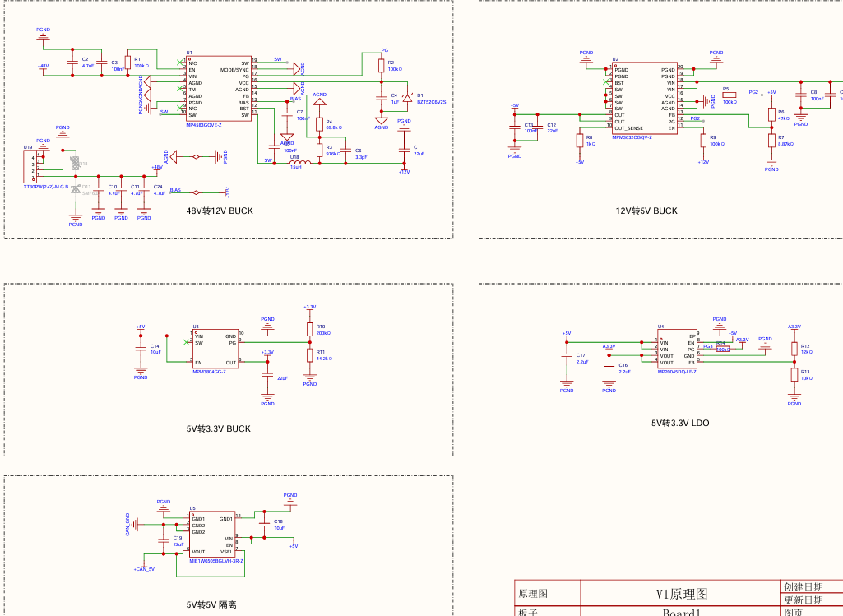Click resistor R1 100kΩ symbol
Image resolution: width=843 pixels, height=616 pixels.
(128, 63)
